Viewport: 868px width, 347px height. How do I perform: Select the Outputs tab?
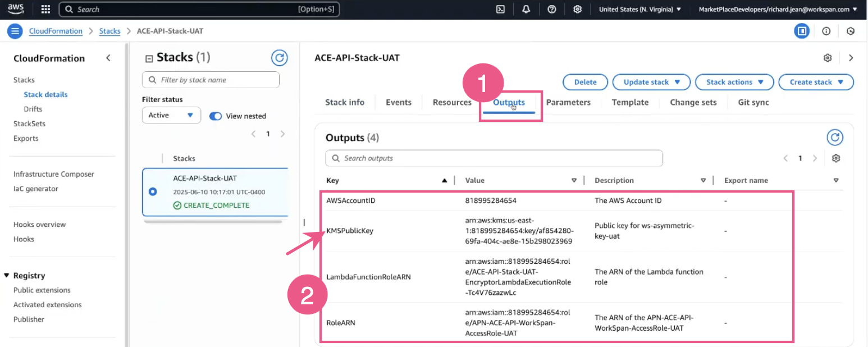click(509, 102)
